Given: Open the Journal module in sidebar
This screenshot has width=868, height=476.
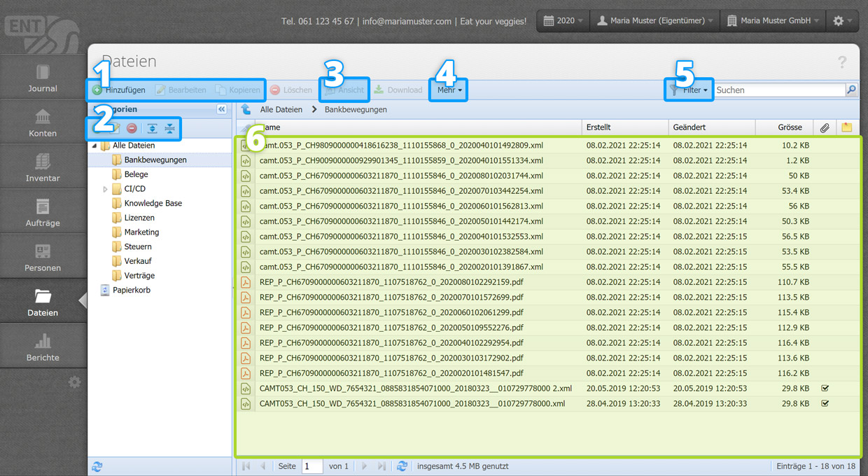Looking at the screenshot, I should 43,77.
